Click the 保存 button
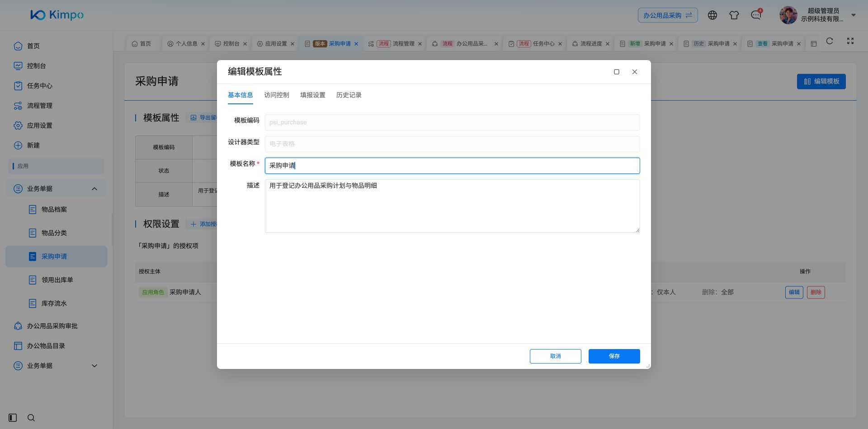Image resolution: width=868 pixels, height=429 pixels. click(614, 356)
